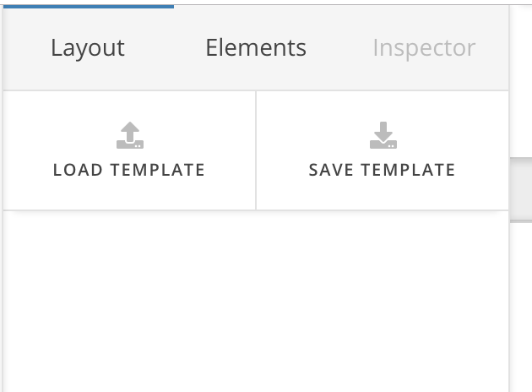The width and height of the screenshot is (532, 392).
Task: Save the template using the right button
Action: (382, 150)
